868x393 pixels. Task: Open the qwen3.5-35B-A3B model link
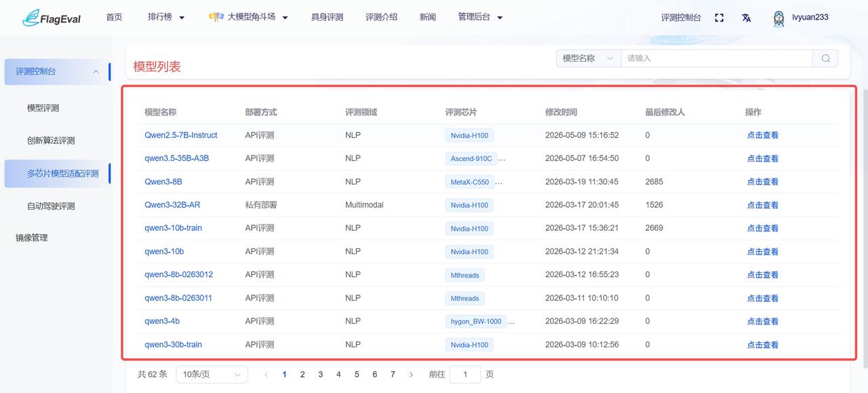[177, 158]
